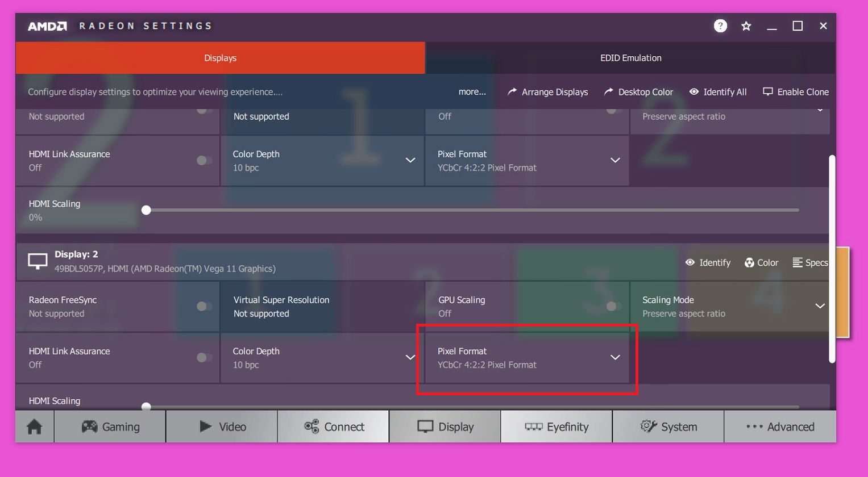This screenshot has height=477, width=868.
Task: Click Enable Clone
Action: (796, 92)
